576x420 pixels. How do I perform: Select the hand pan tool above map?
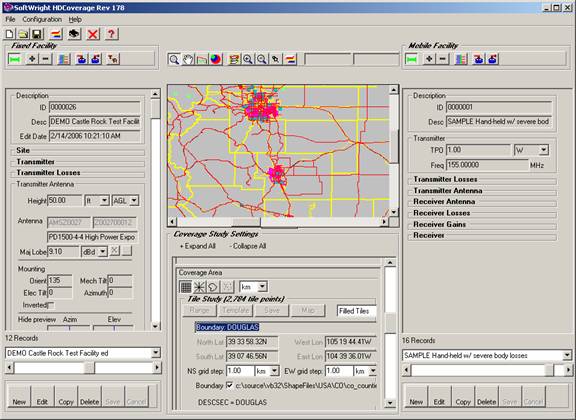[x=188, y=59]
